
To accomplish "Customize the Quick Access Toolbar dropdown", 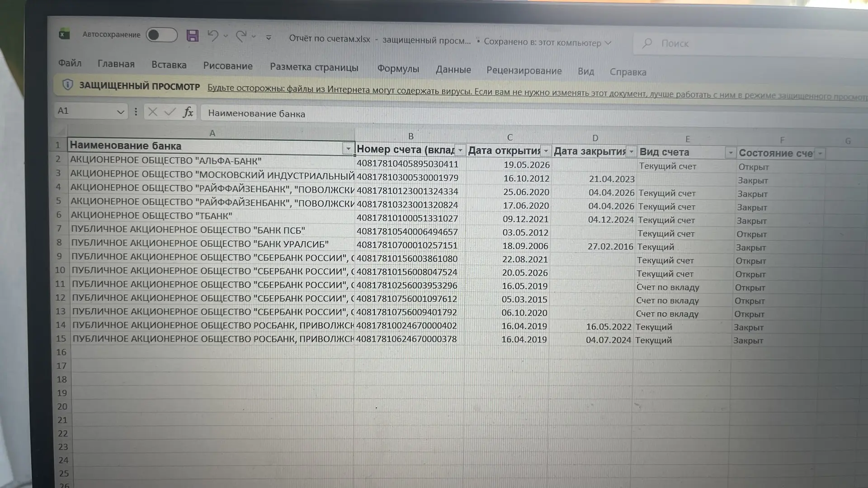I will tap(269, 38).
